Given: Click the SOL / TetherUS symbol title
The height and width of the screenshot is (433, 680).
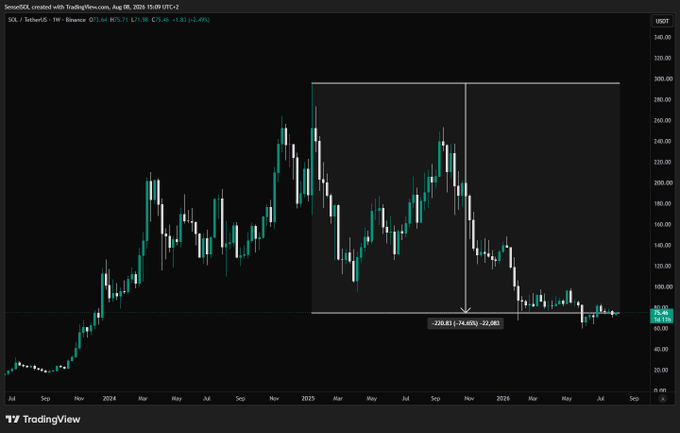Looking at the screenshot, I should click(x=29, y=20).
